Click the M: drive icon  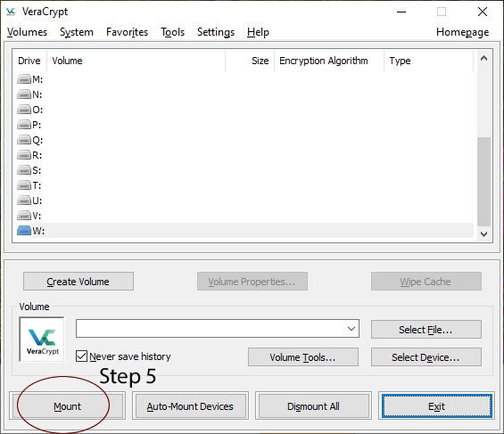(x=24, y=79)
